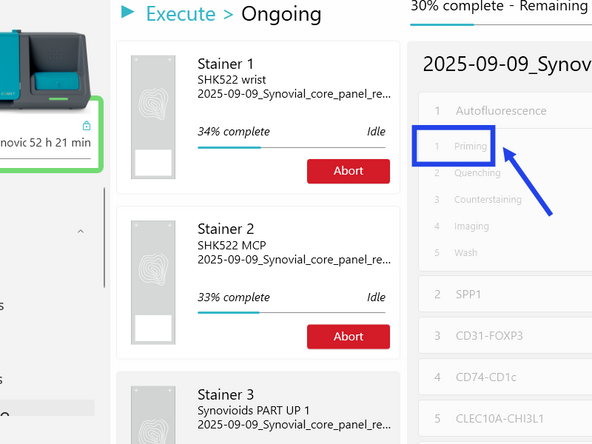Click Stainer 1 protocol file name
This screenshot has width=592, height=444.
[x=294, y=94]
